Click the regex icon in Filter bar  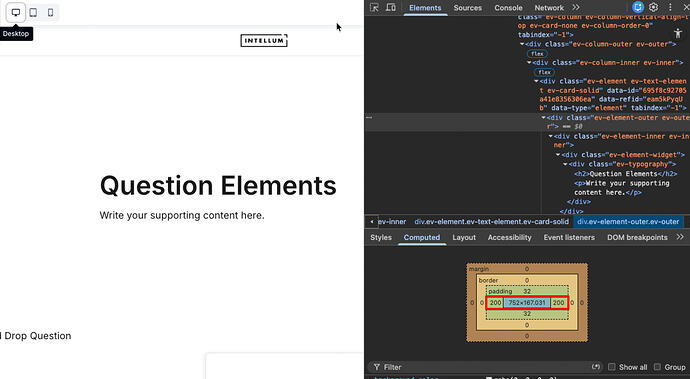596,367
